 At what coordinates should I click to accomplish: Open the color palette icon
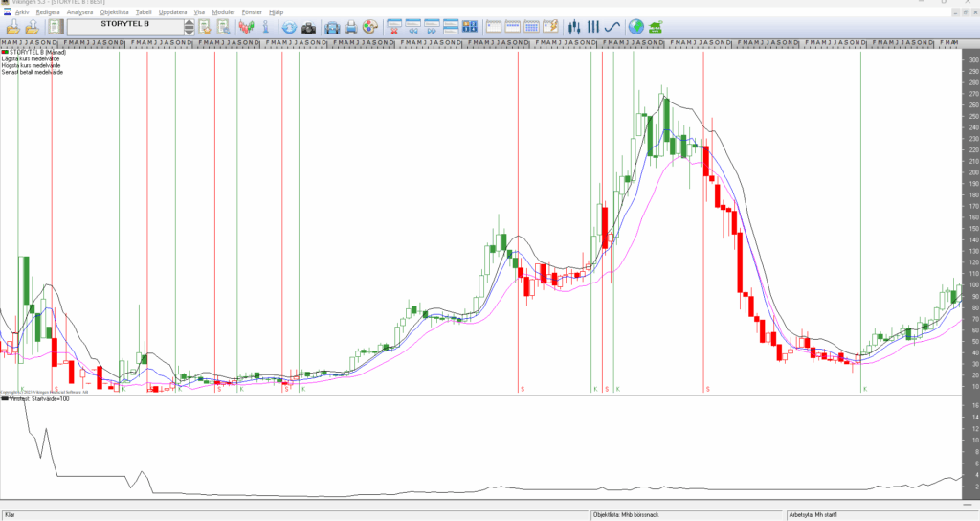point(370,27)
